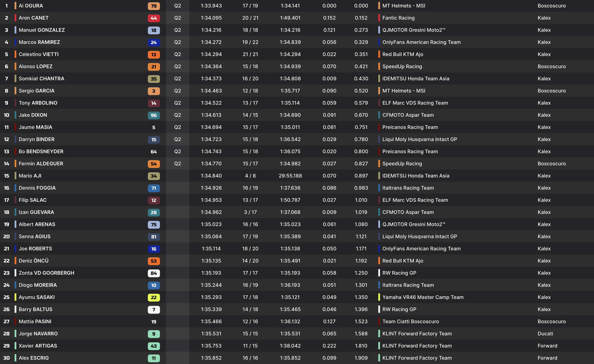Viewport: 594px width, 364px height.
Task: Click the Q2 tag in Sergio GARCIA's row
Action: coord(178,91)
